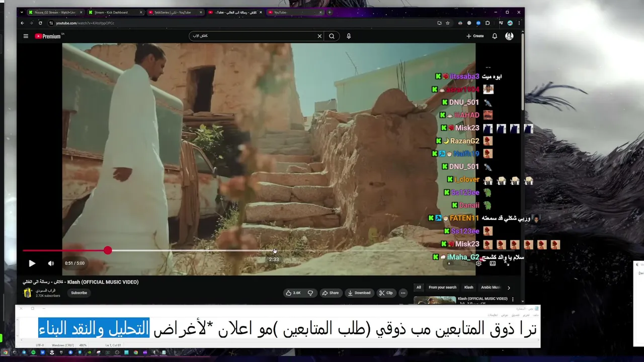Open video settings gear
The image size is (644, 362).
pos(478,263)
